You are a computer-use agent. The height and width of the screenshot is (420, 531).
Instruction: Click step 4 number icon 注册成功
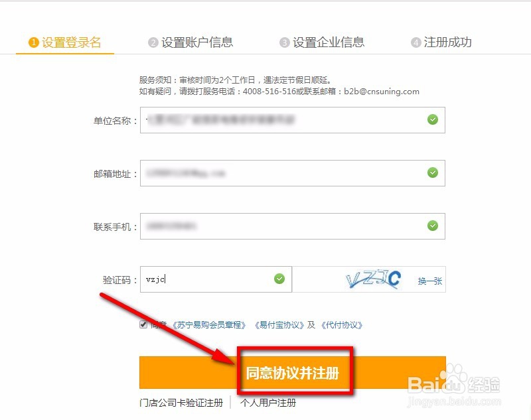click(416, 42)
